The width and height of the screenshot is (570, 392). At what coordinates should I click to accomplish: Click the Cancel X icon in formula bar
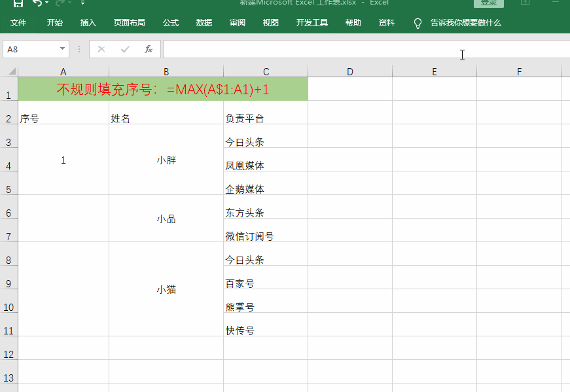pos(101,49)
